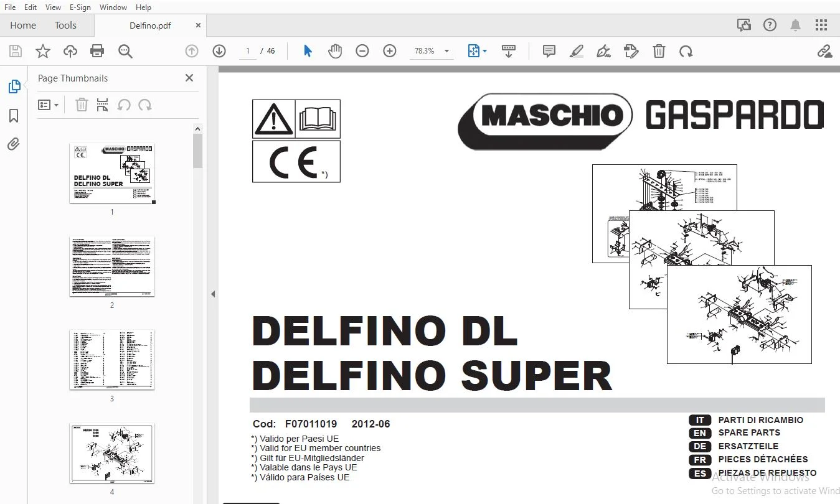Select the Delfino.pdf document tab

tap(150, 26)
